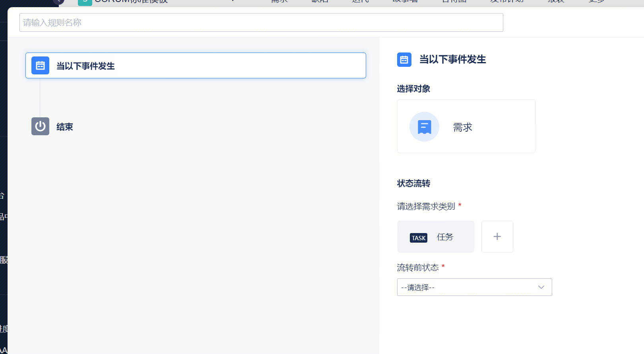The image size is (644, 354).
Task: Click the 状态流转 section heading
Action: pyautogui.click(x=413, y=183)
